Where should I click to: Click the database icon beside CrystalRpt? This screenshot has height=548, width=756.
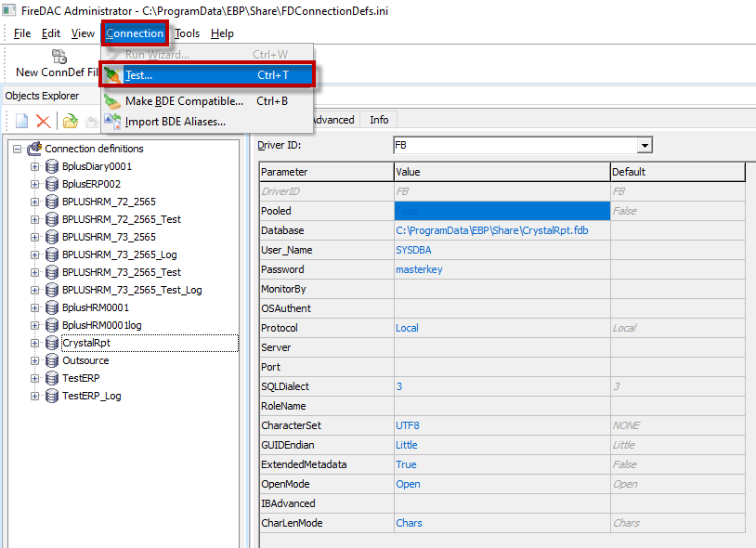(52, 343)
